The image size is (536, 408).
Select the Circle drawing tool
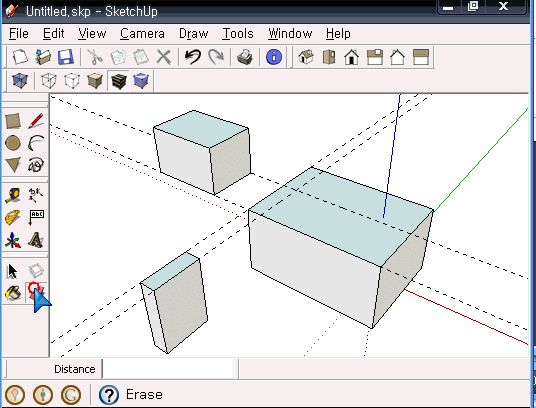[13, 143]
